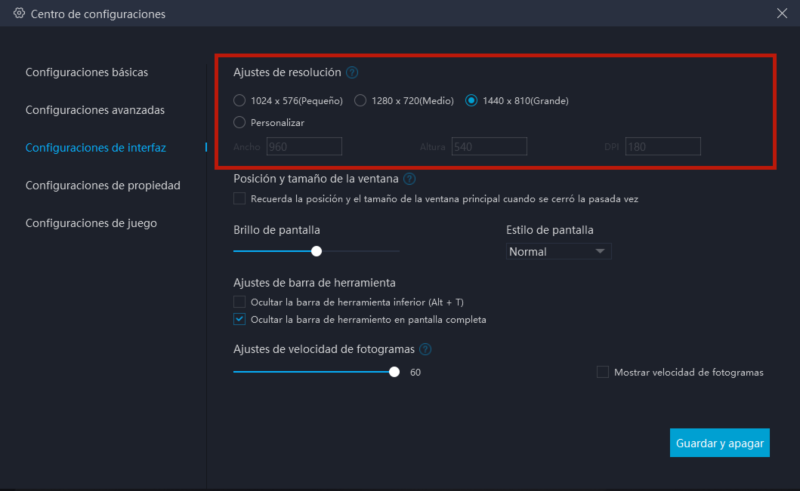The height and width of the screenshot is (491, 800).
Task: Check Ocultar la barra de herramienta inferior
Action: [239, 301]
